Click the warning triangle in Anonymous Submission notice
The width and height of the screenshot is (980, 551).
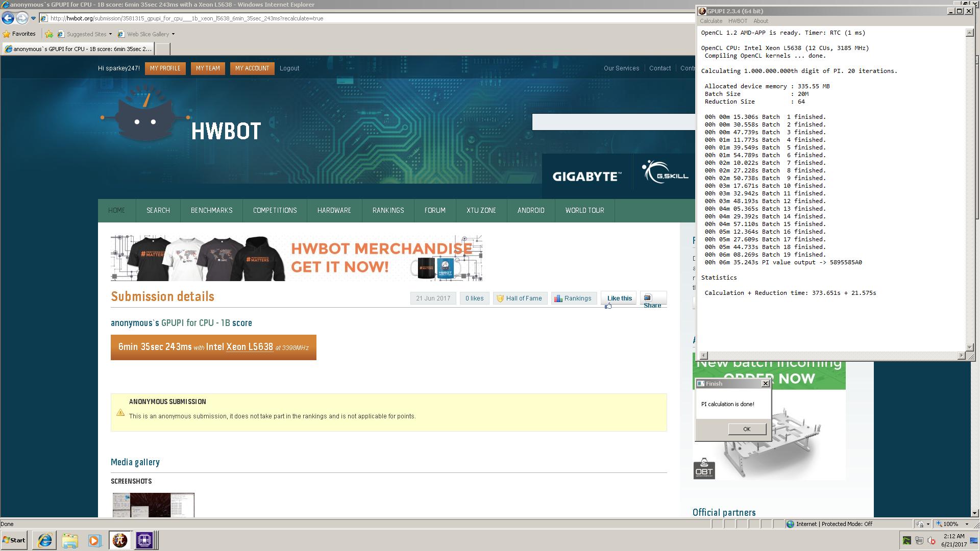pyautogui.click(x=120, y=412)
